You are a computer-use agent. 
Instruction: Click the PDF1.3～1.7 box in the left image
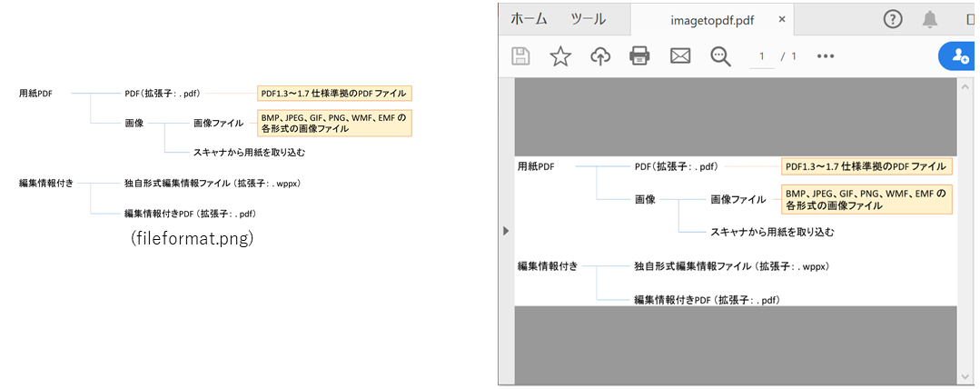pyautogui.click(x=334, y=94)
